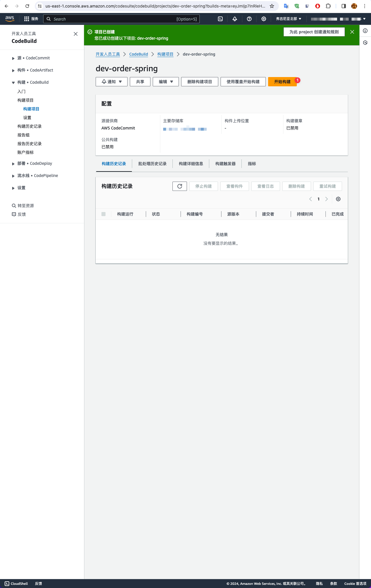371x588 pixels.
Task: Refresh the build history table
Action: (x=180, y=186)
